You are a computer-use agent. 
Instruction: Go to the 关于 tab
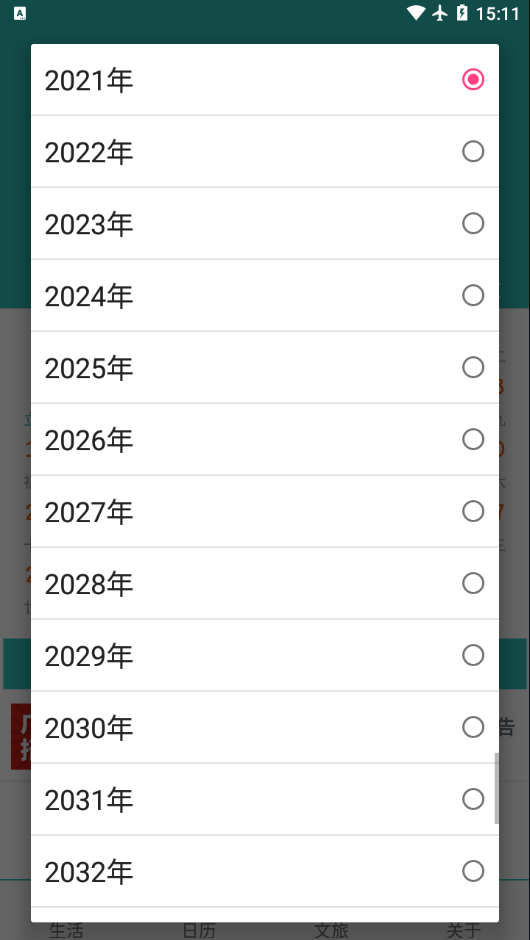(463, 930)
